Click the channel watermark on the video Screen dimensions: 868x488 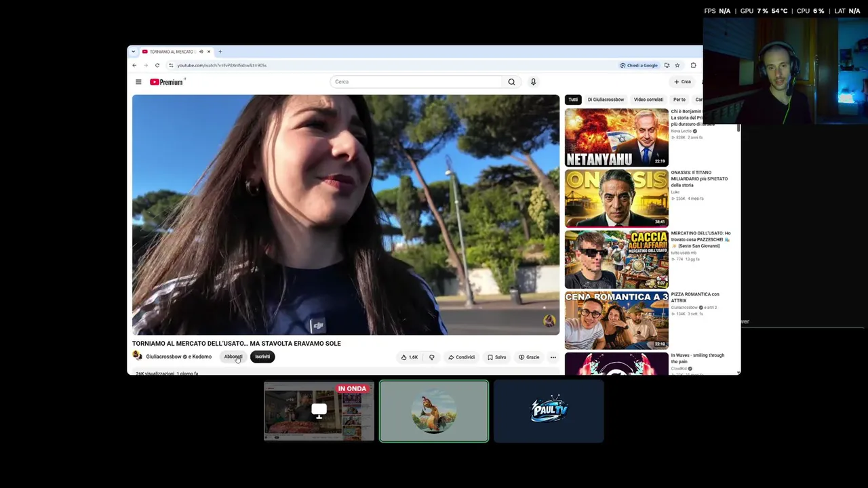[549, 321]
